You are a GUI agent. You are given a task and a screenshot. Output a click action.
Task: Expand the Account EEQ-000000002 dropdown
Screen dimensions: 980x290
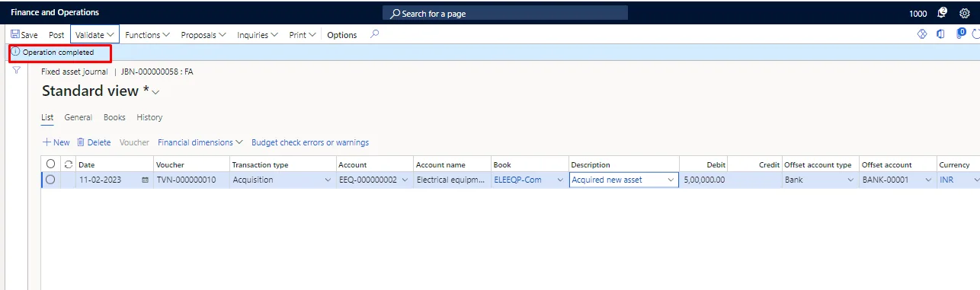pyautogui.click(x=405, y=180)
